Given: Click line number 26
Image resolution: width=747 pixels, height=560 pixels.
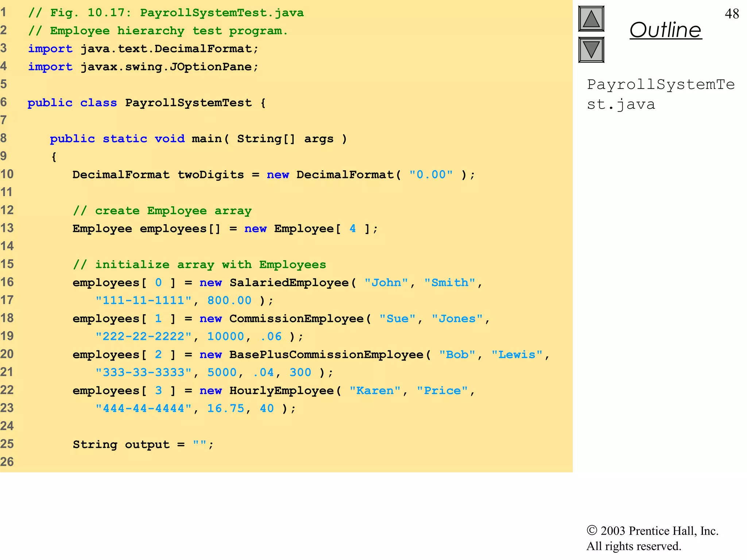Looking at the screenshot, I should point(7,462).
